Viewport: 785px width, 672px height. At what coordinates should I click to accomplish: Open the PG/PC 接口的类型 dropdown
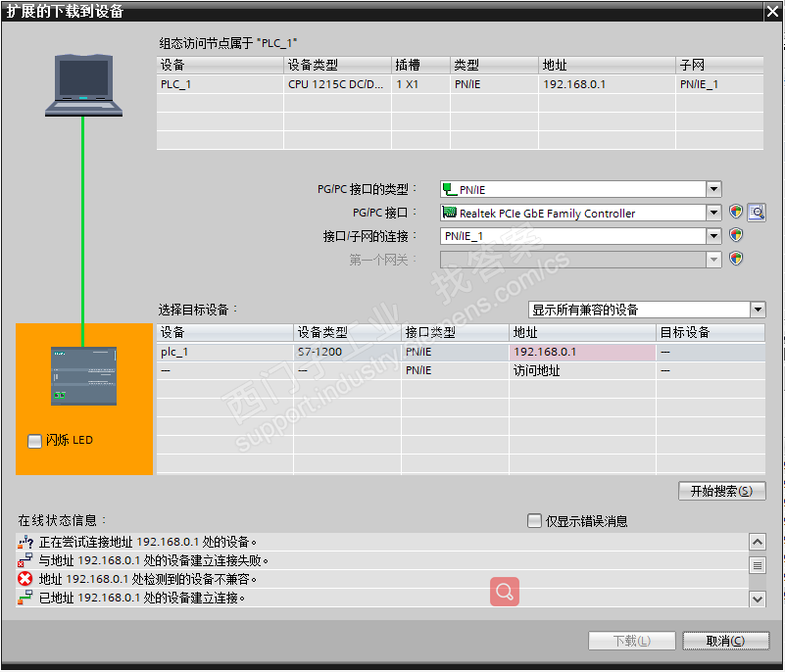713,189
